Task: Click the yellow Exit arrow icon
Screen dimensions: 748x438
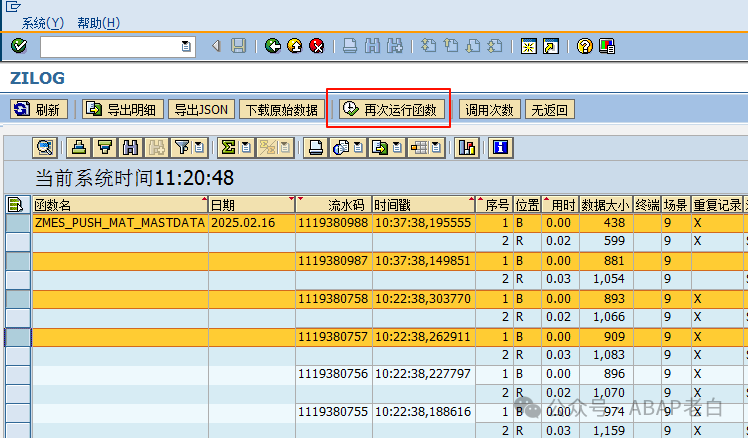Action: (x=295, y=46)
